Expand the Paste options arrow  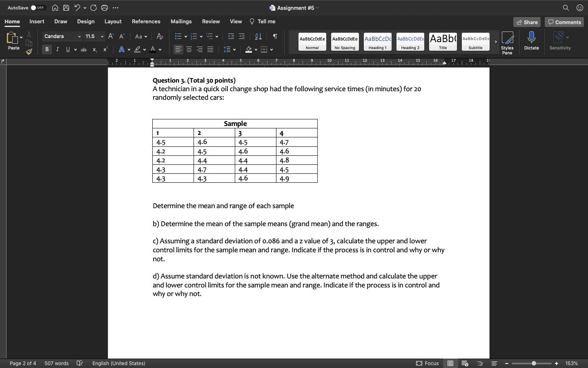click(21, 37)
